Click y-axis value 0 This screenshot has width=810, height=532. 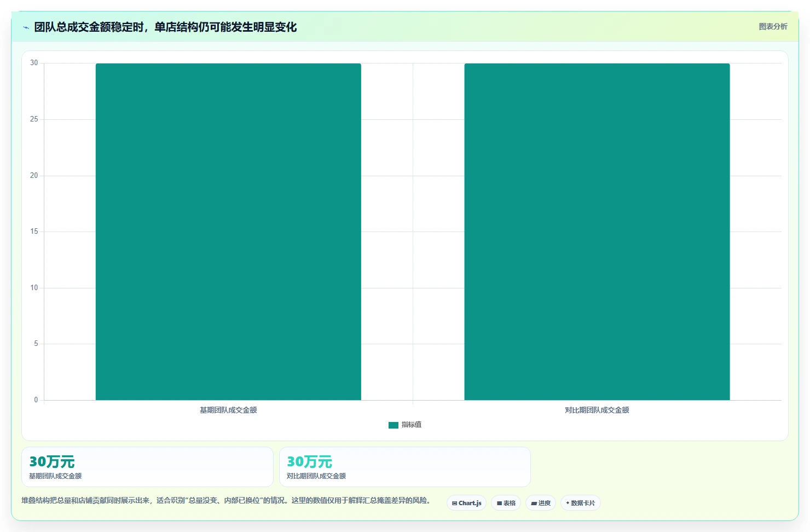[x=36, y=400]
